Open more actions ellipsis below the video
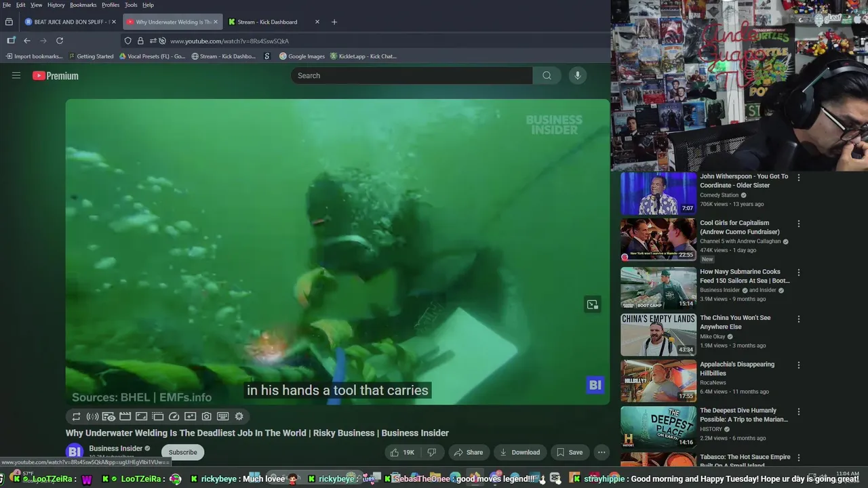Screen dimensions: 868x488 [x=601, y=452]
